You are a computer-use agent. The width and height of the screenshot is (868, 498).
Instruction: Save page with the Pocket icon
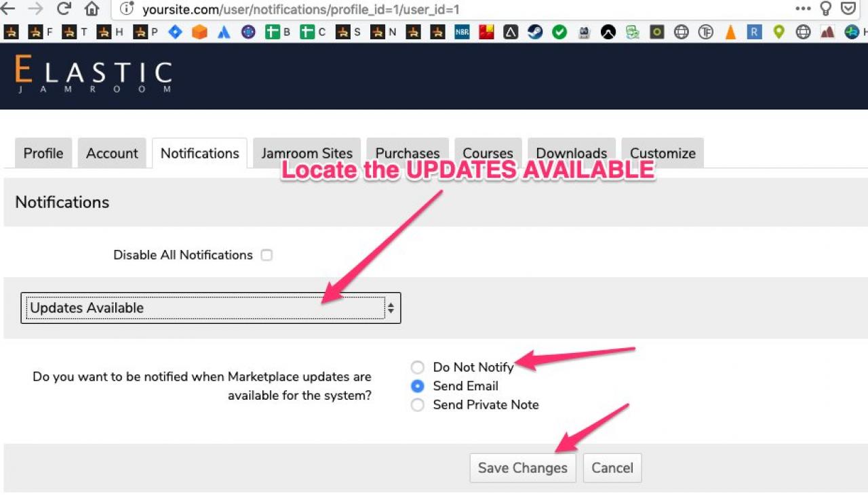coord(848,9)
